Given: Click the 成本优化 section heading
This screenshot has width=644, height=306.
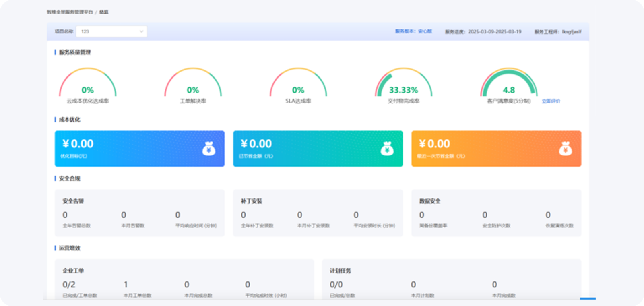Looking at the screenshot, I should pyautogui.click(x=70, y=120).
